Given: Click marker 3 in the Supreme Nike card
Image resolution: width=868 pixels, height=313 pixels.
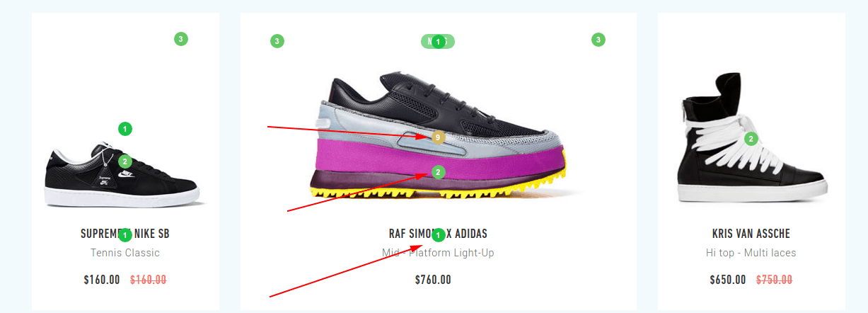Looking at the screenshot, I should tap(181, 39).
